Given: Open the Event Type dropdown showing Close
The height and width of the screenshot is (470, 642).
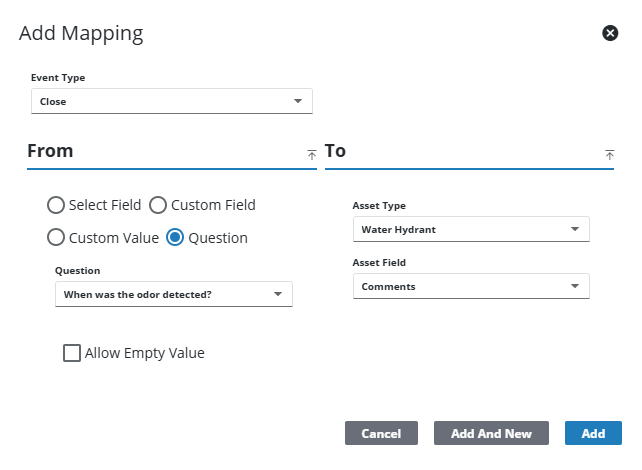Looking at the screenshot, I should (x=171, y=101).
